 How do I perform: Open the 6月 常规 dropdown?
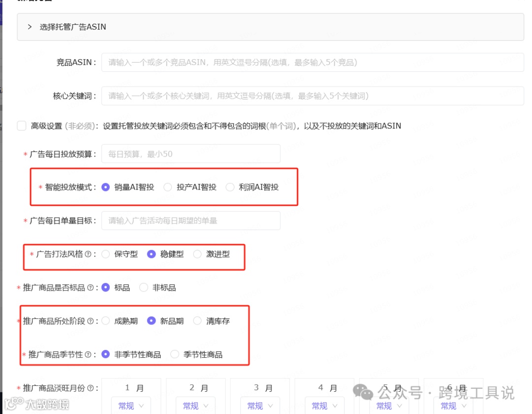[x=453, y=406]
